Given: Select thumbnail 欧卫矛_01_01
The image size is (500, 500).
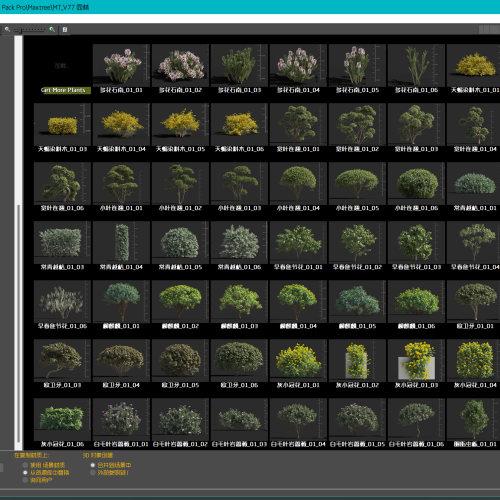Looking at the screenshot, I should pos(473,301).
